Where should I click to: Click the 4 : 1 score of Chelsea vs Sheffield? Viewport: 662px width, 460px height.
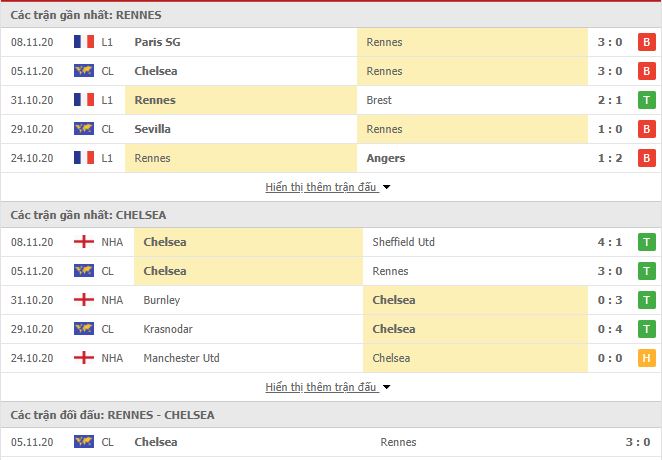[610, 242]
